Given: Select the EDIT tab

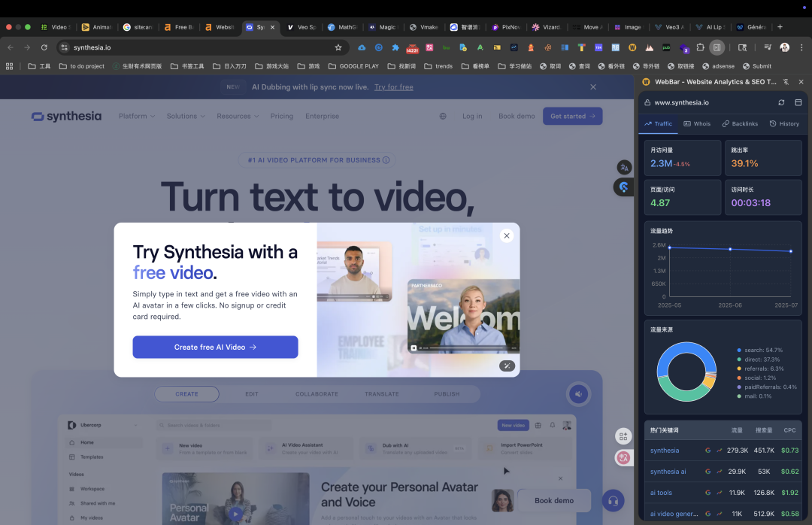Looking at the screenshot, I should click(x=252, y=394).
